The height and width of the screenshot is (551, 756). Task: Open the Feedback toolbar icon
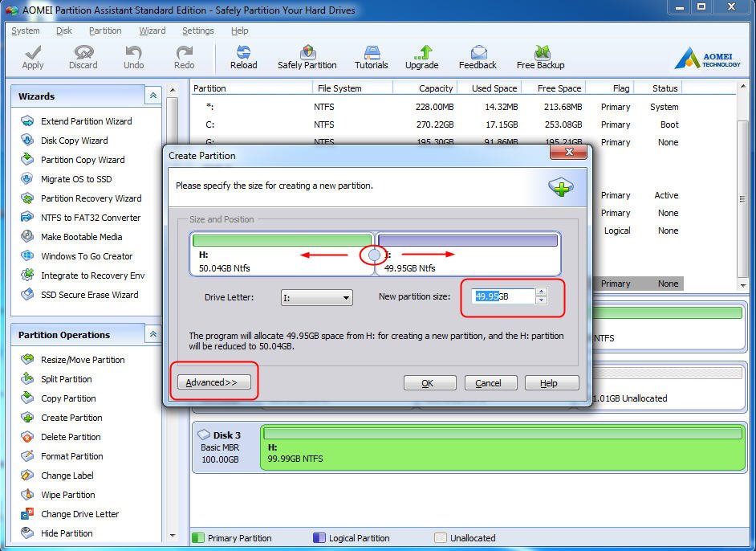(x=478, y=57)
